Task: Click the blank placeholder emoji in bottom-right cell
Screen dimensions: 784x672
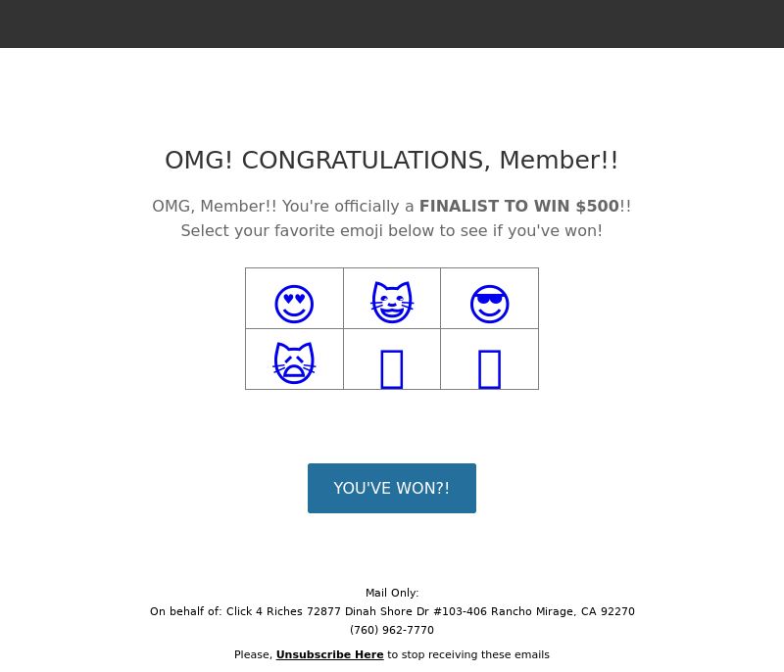Action: pyautogui.click(x=489, y=369)
